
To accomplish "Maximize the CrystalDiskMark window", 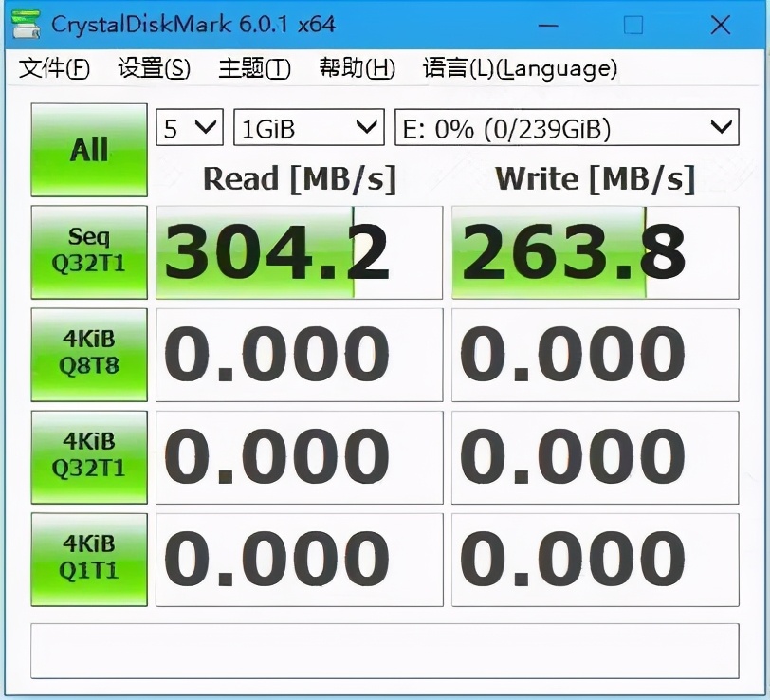I will coord(633,25).
